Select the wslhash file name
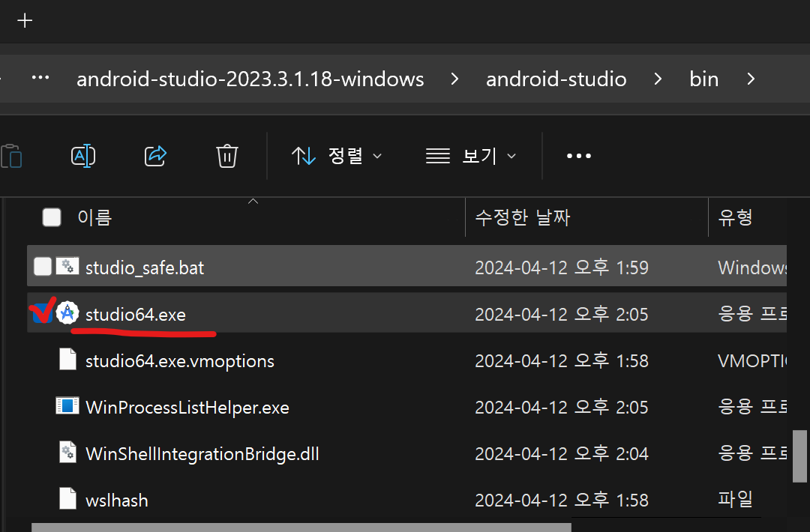Screen dimensions: 810x532 [117, 500]
